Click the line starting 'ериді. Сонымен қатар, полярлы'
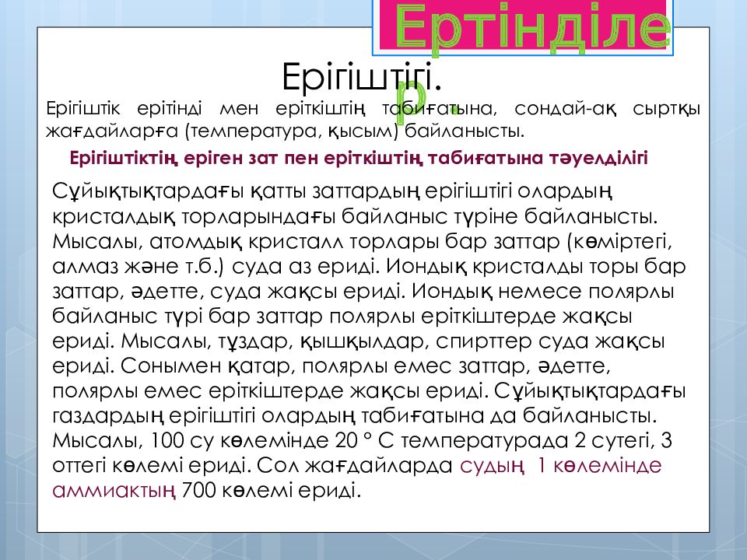 coord(331,366)
